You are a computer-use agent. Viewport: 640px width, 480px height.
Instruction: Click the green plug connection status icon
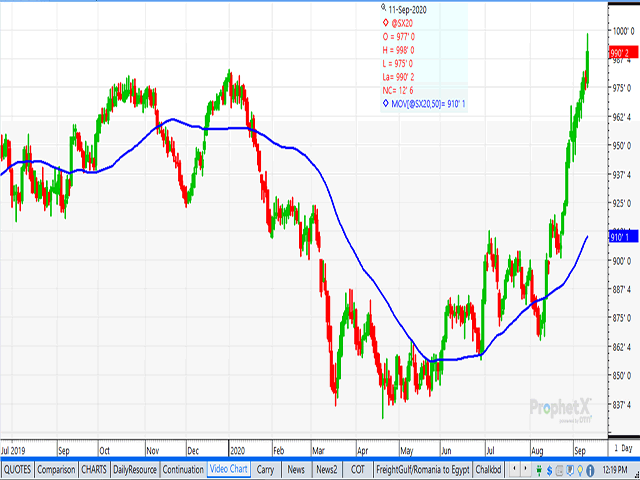tap(539, 470)
